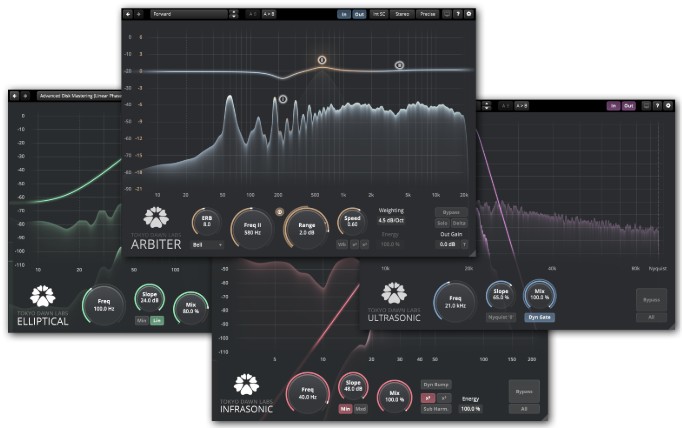
Task: Click the All button in Infrasonic
Action: (x=524, y=409)
